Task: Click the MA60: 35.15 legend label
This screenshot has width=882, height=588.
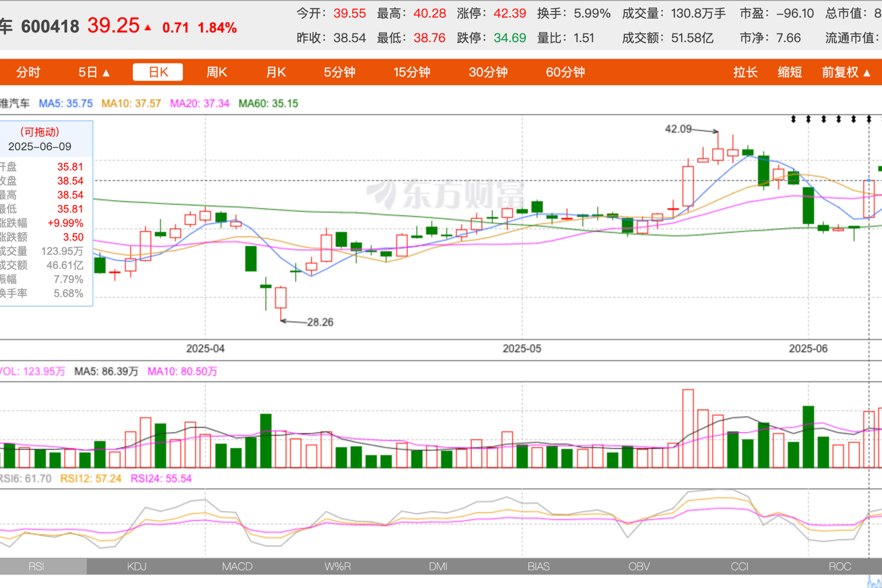Action: click(x=268, y=103)
